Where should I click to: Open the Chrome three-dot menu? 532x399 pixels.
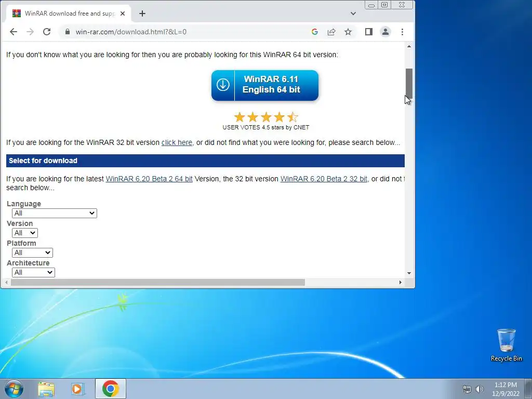point(403,32)
